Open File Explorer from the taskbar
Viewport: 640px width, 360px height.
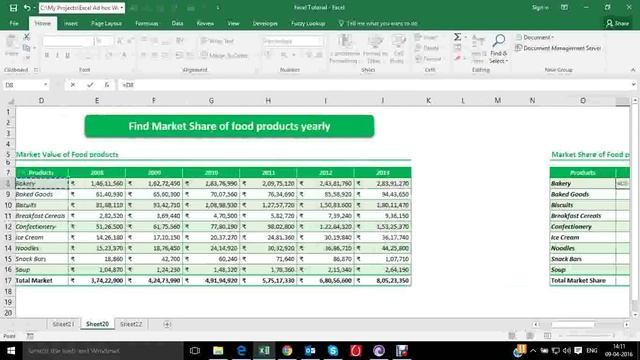point(218,351)
